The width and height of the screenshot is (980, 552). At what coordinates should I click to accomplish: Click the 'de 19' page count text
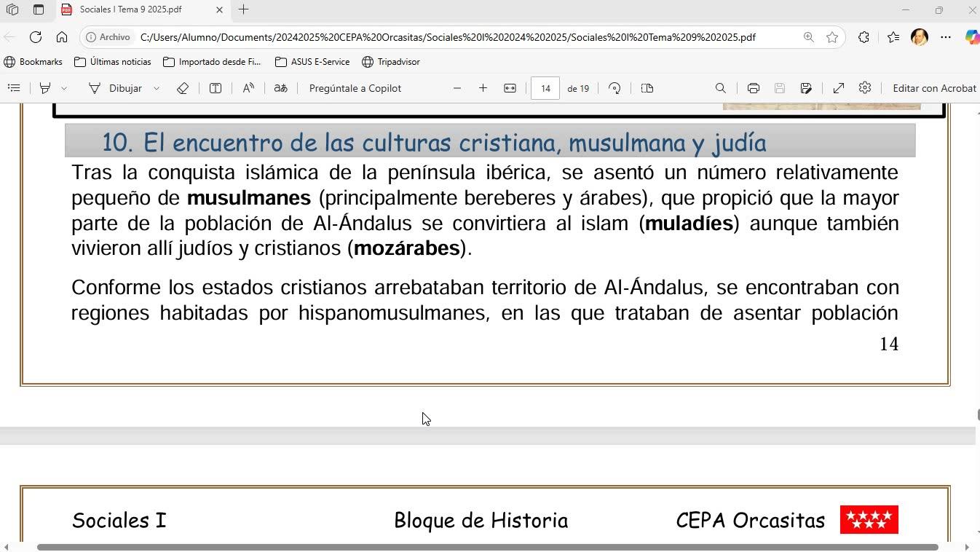[578, 88]
